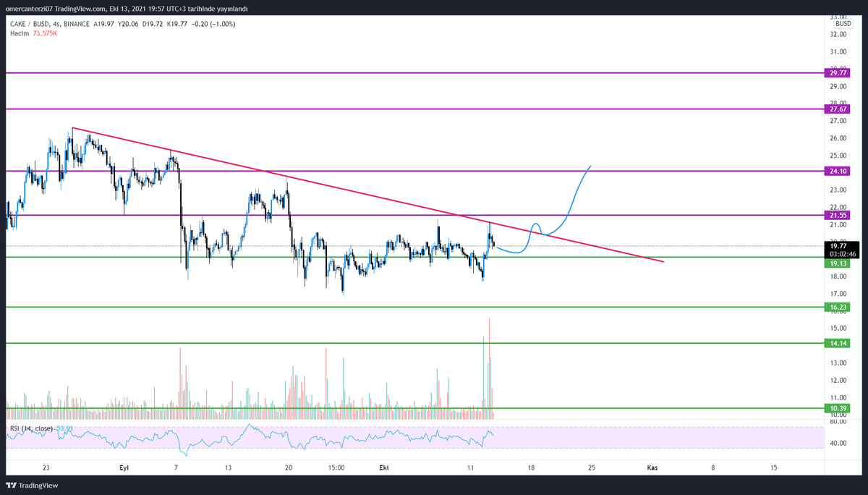Click the 15:00 label on time axis
The width and height of the screenshot is (868, 495).
336,468
